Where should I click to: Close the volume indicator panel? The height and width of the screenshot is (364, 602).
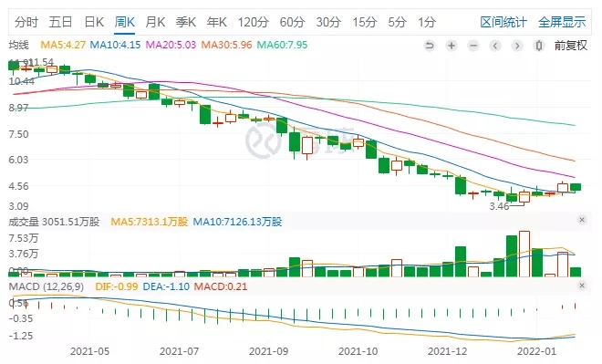point(582,220)
